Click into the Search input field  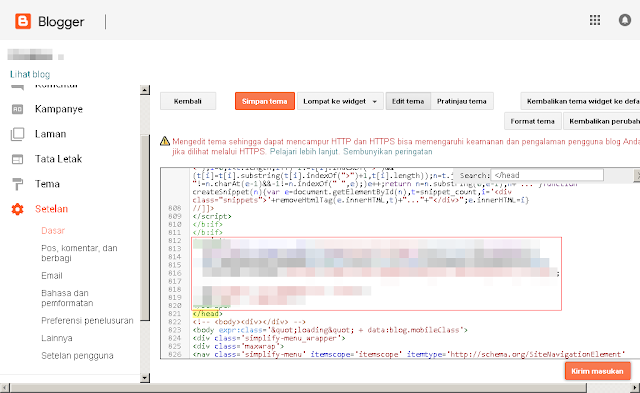coord(547,175)
